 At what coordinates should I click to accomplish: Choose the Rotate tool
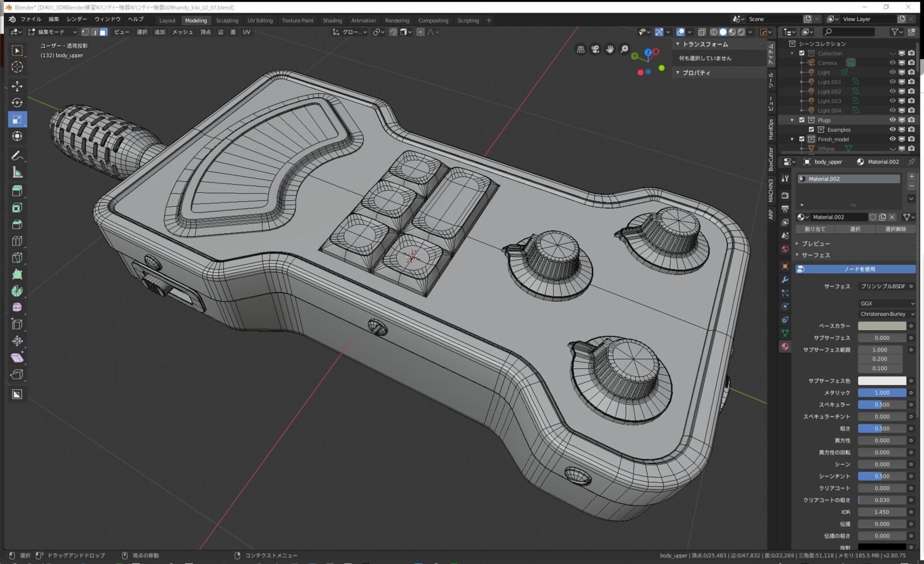click(17, 103)
